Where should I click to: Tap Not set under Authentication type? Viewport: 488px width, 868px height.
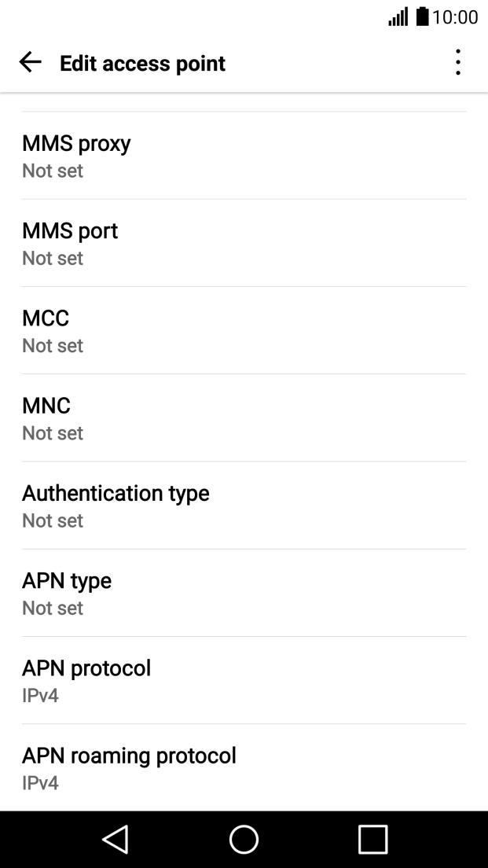click(53, 520)
